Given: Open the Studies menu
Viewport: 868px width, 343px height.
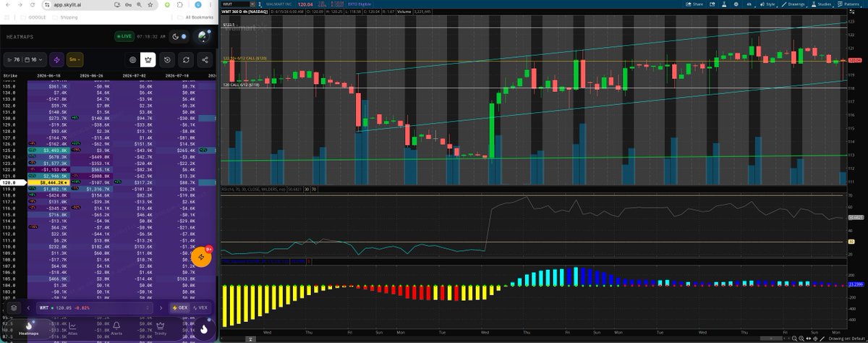Looking at the screenshot, I should pos(821,4).
